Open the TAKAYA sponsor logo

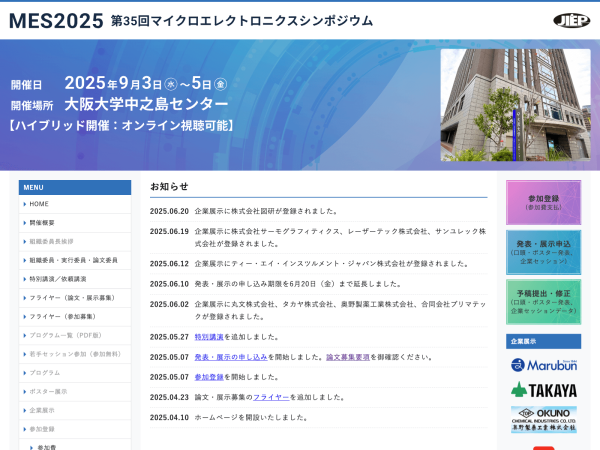(544, 390)
